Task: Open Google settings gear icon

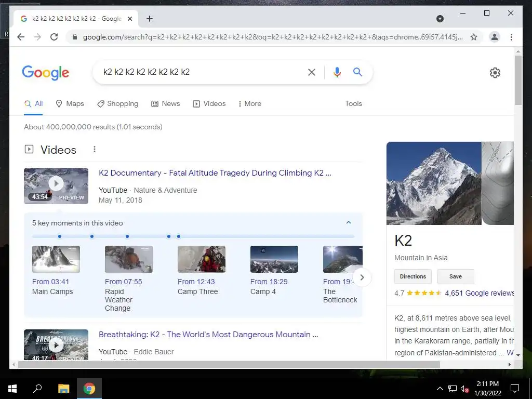Action: tap(495, 73)
